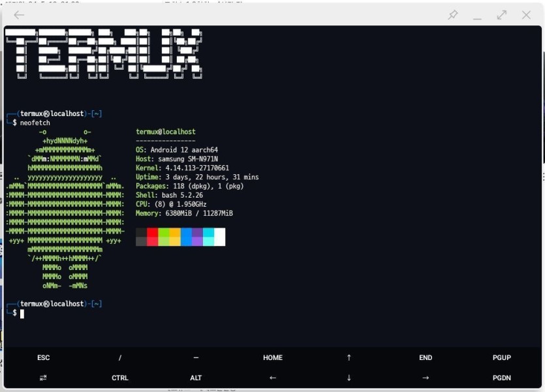The height and width of the screenshot is (392, 545).
Task: Tap the dash (–) extra key
Action: point(196,357)
